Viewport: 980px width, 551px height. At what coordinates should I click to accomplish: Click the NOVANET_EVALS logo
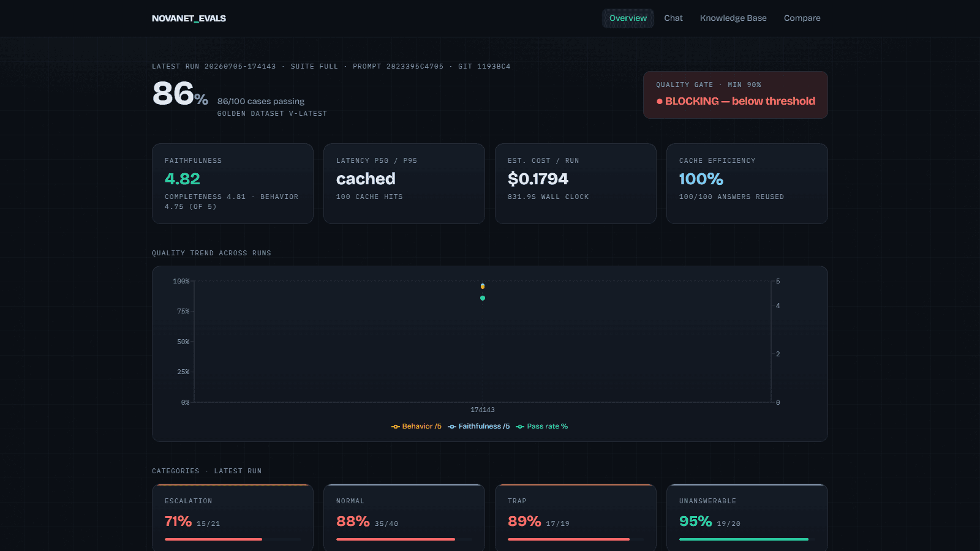coord(189,18)
